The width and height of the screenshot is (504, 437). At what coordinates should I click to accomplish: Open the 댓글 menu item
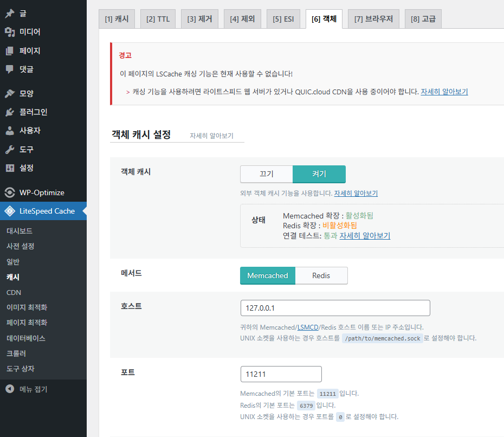[43, 69]
